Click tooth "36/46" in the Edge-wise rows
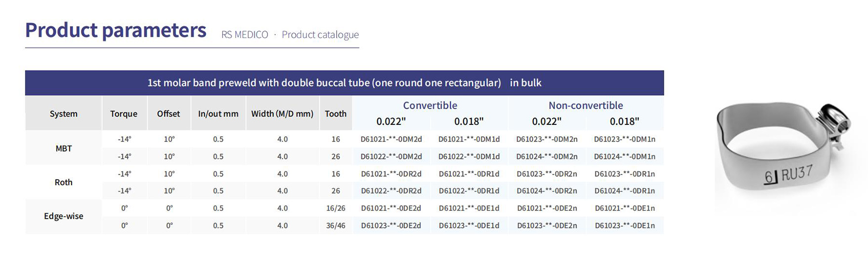Image resolution: width=868 pixels, height=272 pixels. point(336,226)
